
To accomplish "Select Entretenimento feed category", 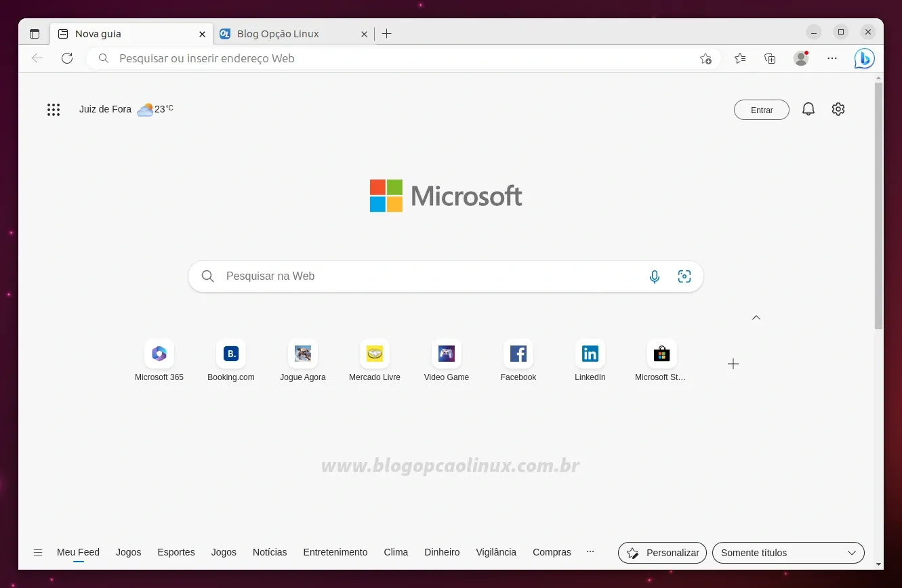I will 335,552.
